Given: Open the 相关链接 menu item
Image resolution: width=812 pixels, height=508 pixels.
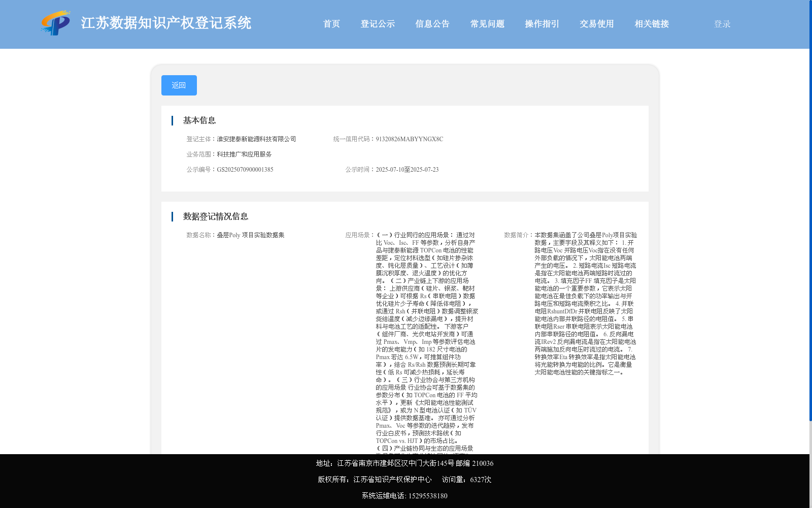Looking at the screenshot, I should (x=652, y=24).
